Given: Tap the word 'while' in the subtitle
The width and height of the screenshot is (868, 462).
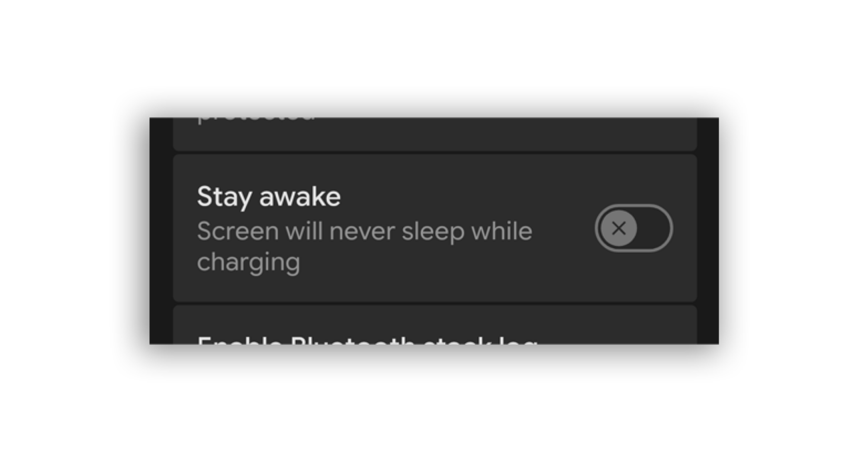Looking at the screenshot, I should 502,231.
